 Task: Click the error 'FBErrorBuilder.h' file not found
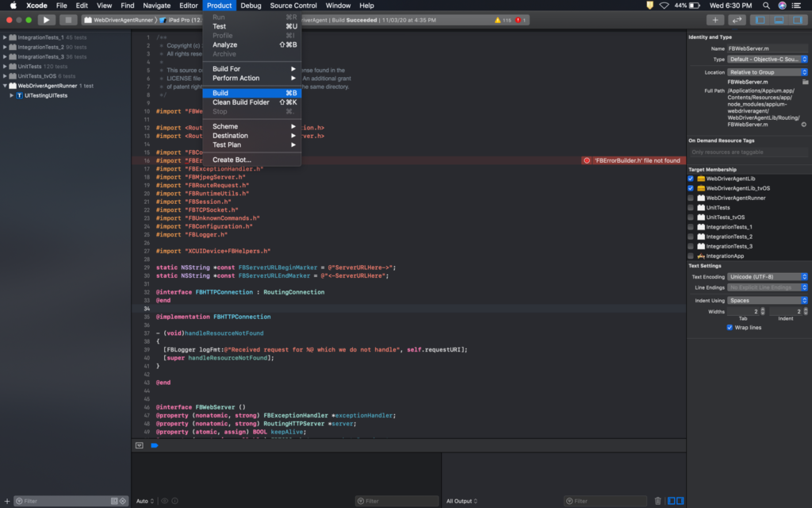tap(632, 160)
